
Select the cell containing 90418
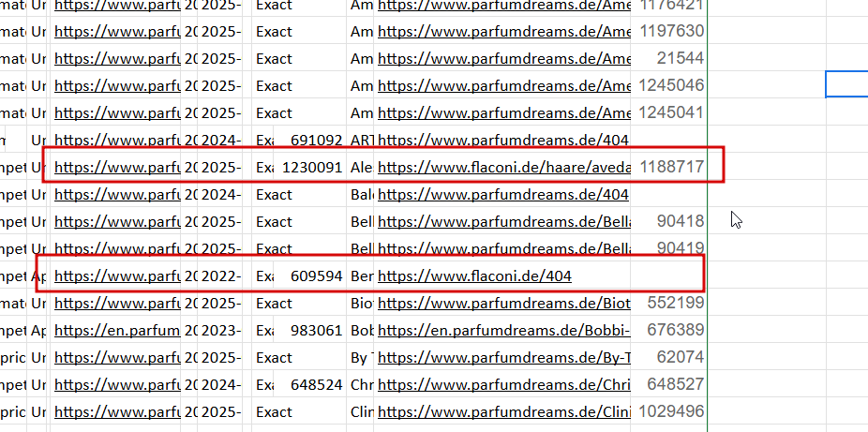tap(669, 222)
